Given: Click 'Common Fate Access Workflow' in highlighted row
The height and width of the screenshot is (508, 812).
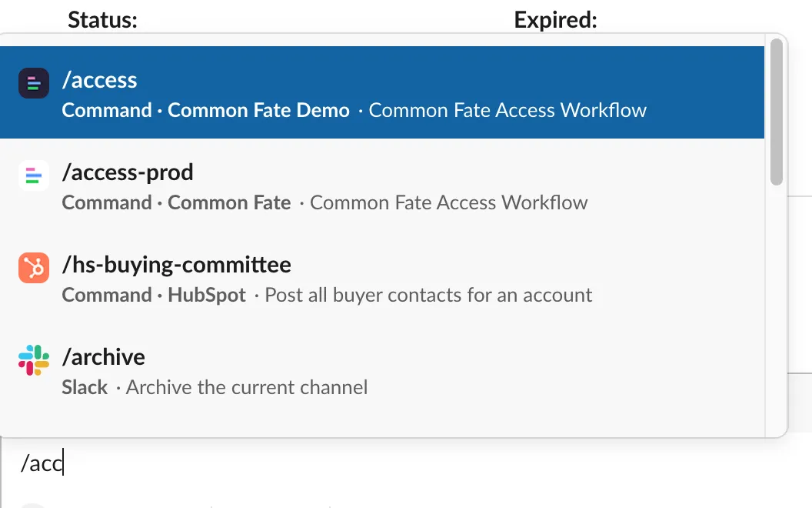Looking at the screenshot, I should (x=507, y=110).
